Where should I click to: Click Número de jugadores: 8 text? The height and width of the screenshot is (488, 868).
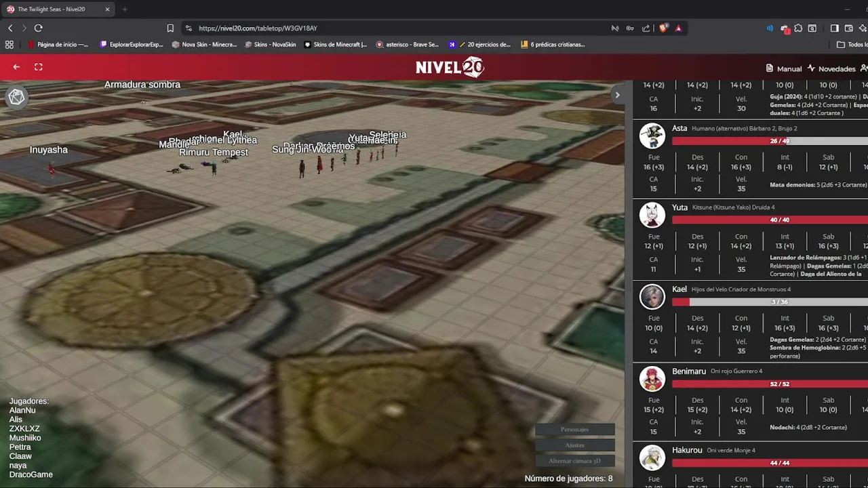coord(568,479)
